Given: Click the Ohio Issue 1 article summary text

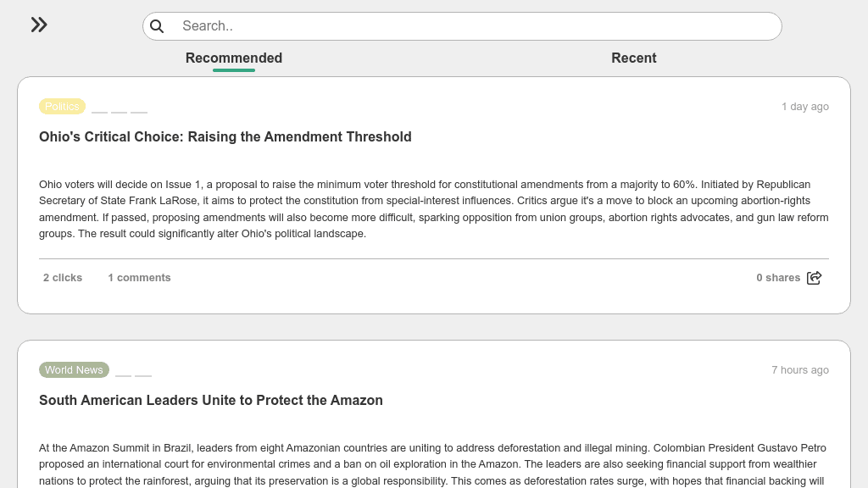Looking at the screenshot, I should point(433,208).
